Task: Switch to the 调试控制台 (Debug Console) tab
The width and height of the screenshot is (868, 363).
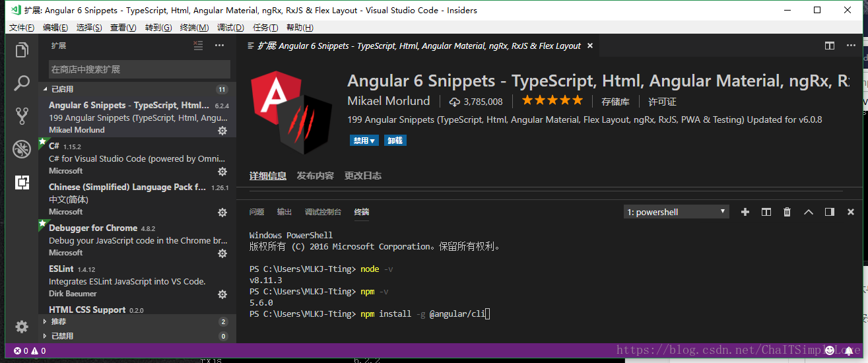Action: (x=323, y=212)
